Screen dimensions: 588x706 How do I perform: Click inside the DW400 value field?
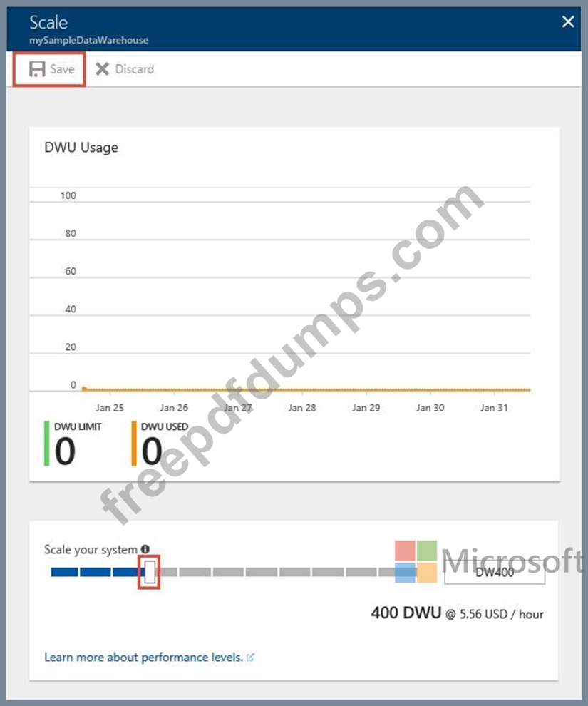coord(495,573)
